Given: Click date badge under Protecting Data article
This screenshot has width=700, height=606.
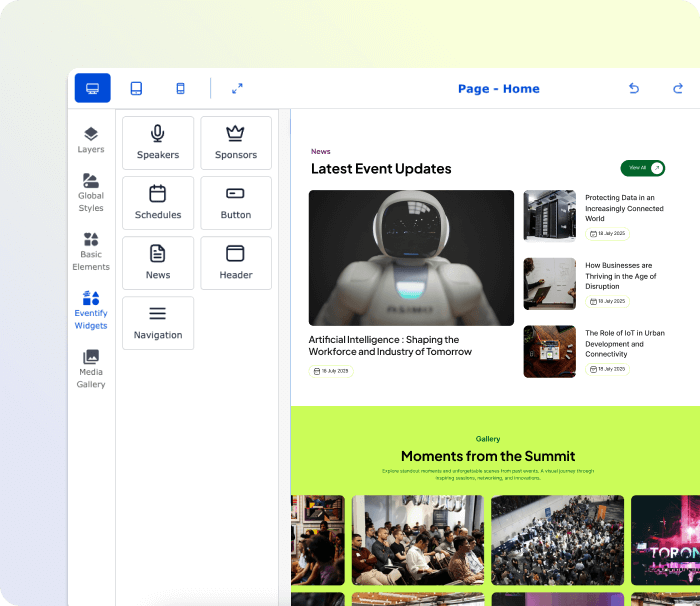Looking at the screenshot, I should click(607, 234).
